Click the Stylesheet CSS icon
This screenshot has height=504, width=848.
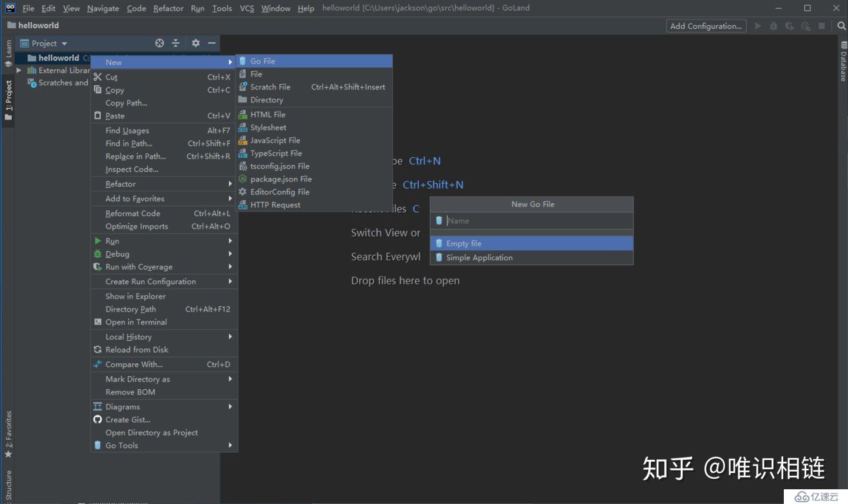(x=243, y=128)
